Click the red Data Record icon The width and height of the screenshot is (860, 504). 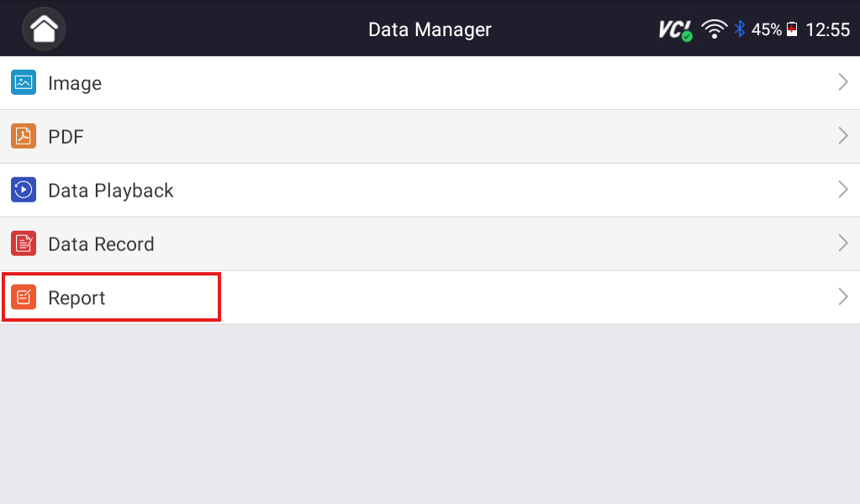point(24,244)
